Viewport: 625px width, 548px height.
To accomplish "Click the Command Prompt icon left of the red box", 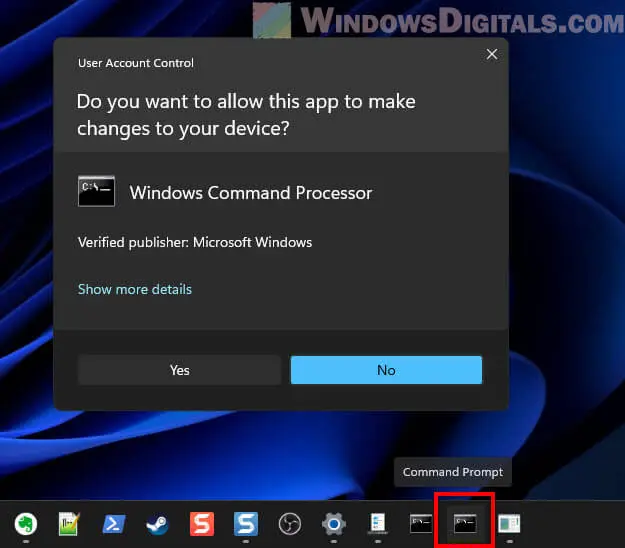I will coord(422,523).
